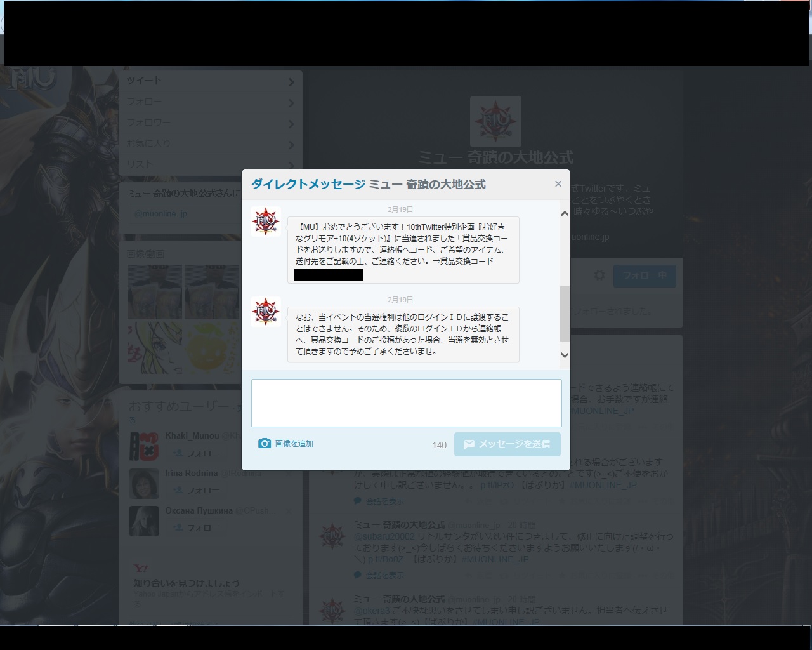This screenshot has height=650, width=812.
Task: Click the フォロー中 following button
Action: click(645, 276)
